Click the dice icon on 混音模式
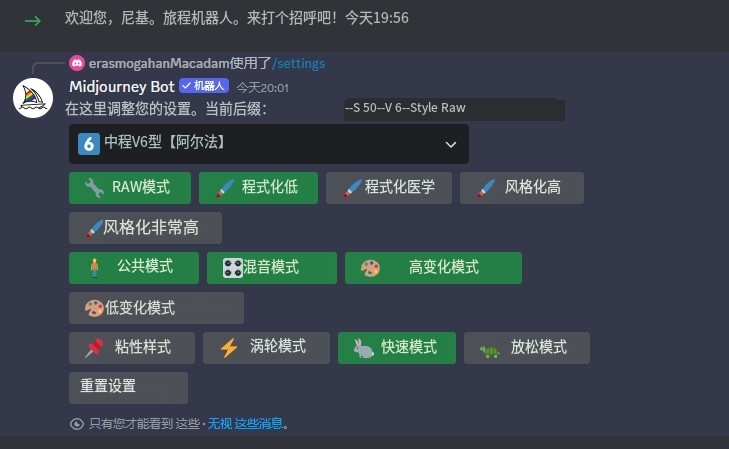729x449 pixels. 232,268
